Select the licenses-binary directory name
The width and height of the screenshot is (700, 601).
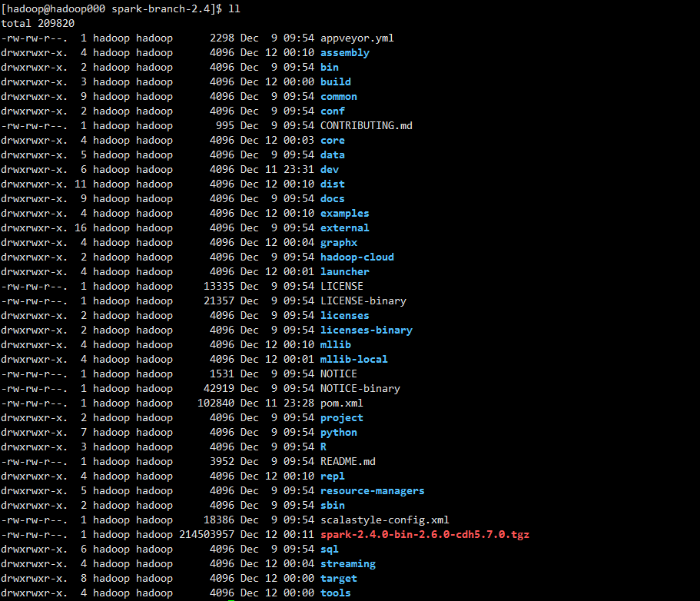coord(366,330)
